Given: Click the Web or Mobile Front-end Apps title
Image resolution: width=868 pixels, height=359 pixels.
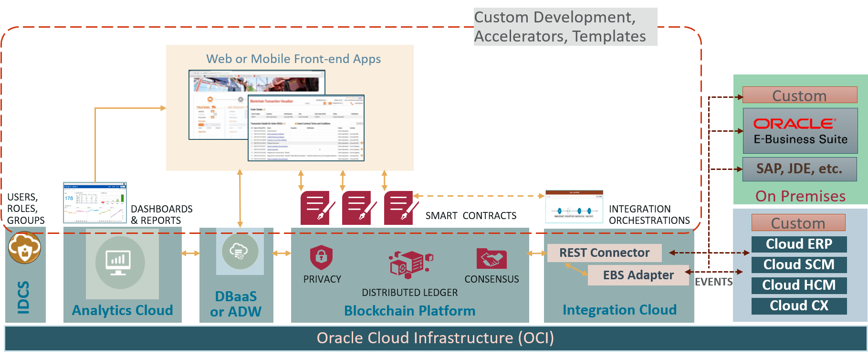Looking at the screenshot, I should [x=293, y=59].
